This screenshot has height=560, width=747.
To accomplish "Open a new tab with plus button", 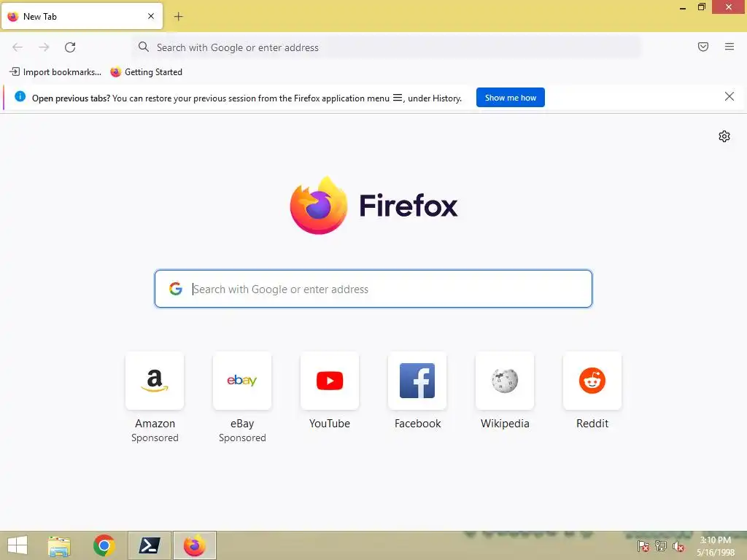I will (x=178, y=17).
